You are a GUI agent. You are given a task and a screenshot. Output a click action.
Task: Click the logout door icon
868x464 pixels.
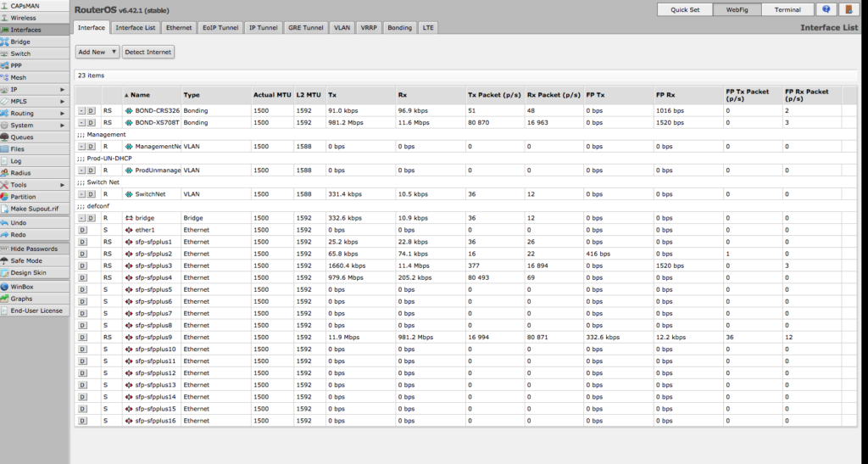pos(849,9)
